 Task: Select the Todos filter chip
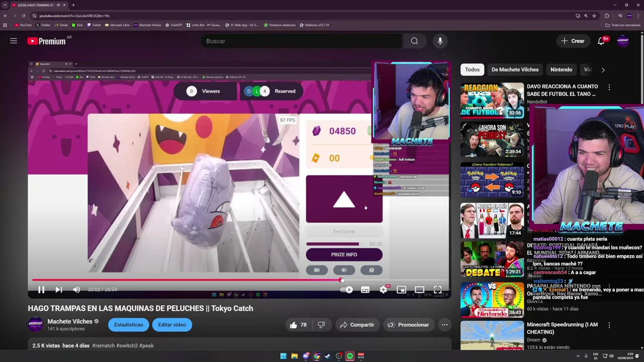472,70
